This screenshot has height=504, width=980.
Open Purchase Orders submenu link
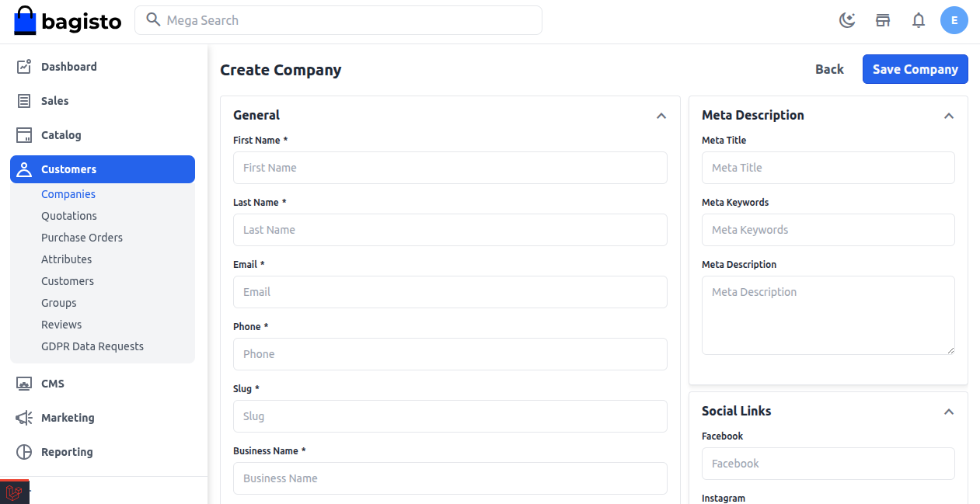click(x=82, y=238)
